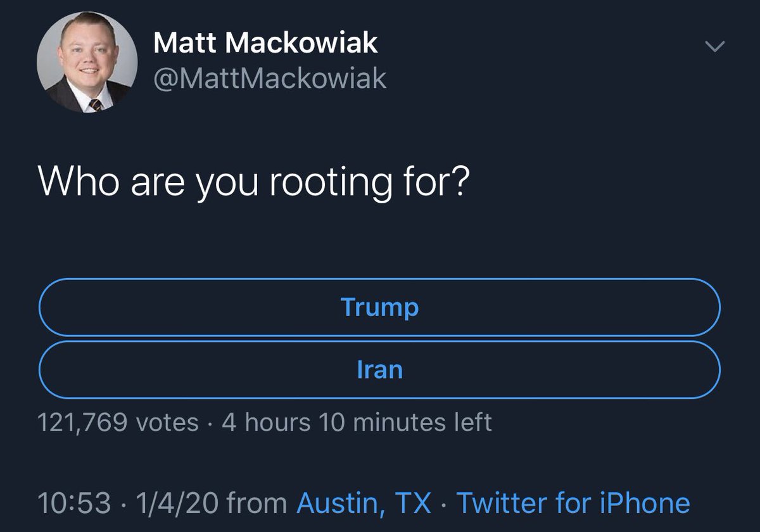Screen dimensions: 760x532
Task: Open the @MattMackowiak handle link
Action: 270,79
